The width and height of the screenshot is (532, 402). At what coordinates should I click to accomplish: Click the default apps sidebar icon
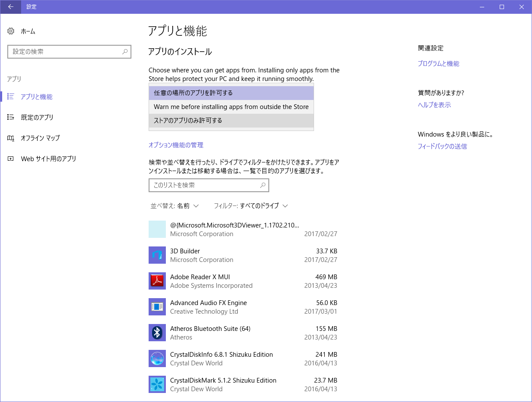(x=11, y=117)
